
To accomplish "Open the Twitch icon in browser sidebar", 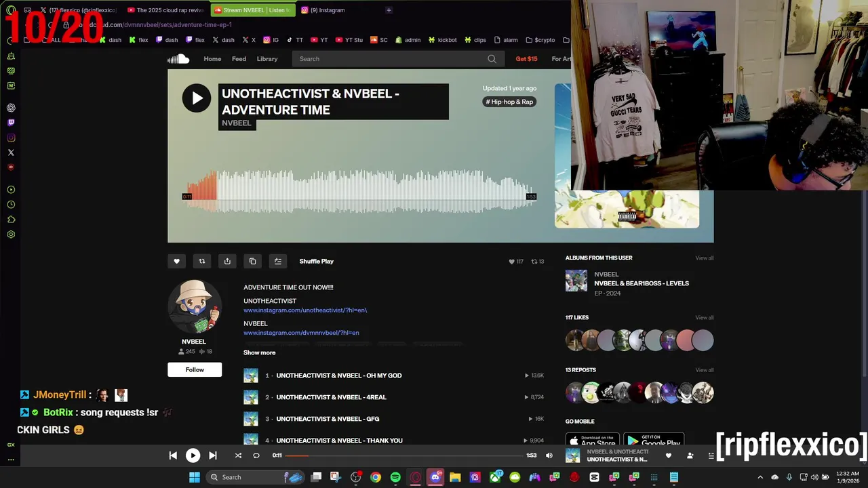I will pyautogui.click(x=11, y=123).
